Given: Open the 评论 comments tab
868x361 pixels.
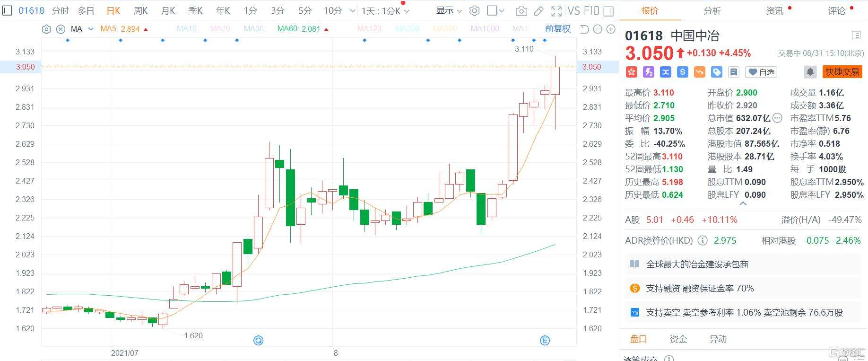Looking at the screenshot, I should pos(836,10).
